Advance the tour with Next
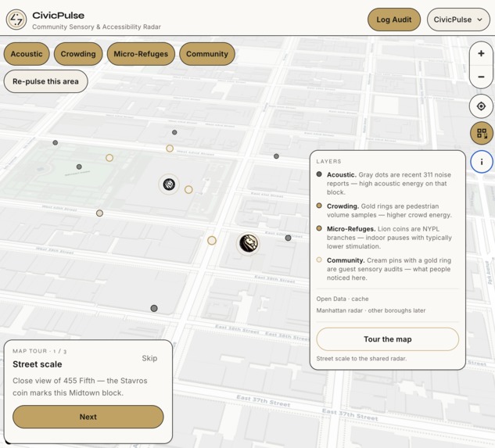This screenshot has height=448, width=495. tap(88, 417)
